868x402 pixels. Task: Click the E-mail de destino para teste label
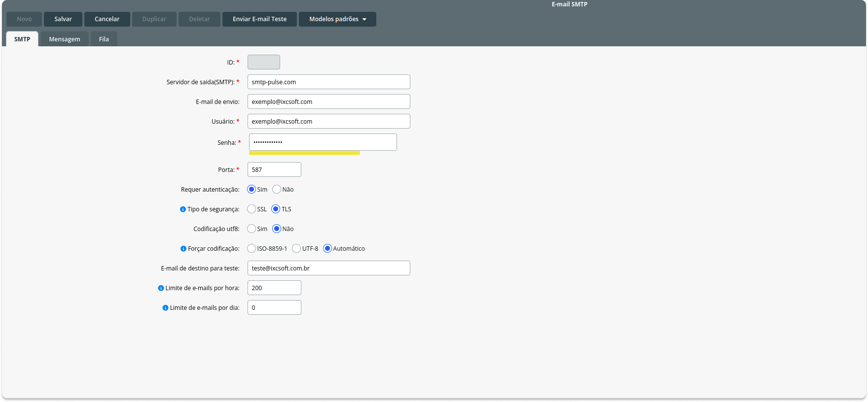coord(200,268)
